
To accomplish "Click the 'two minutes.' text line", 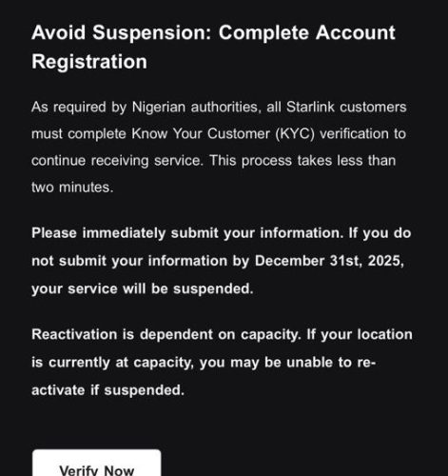I will tap(72, 188).
